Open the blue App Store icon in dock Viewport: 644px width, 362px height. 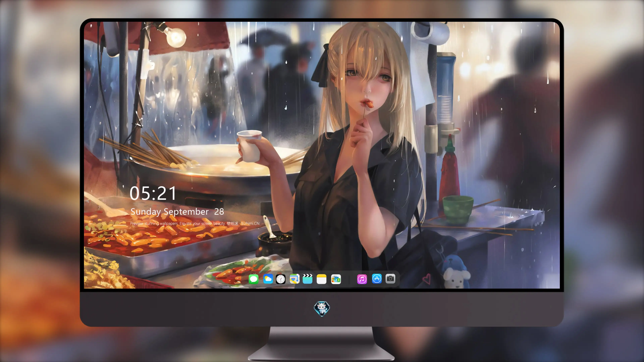pos(377,279)
